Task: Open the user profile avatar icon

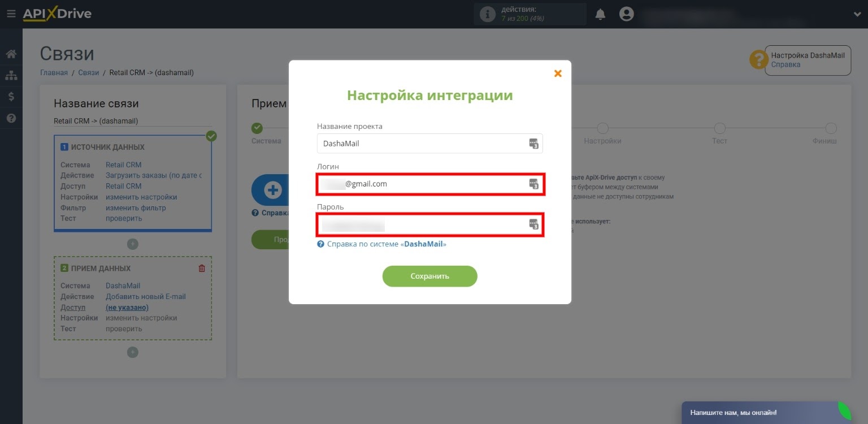Action: tap(626, 14)
